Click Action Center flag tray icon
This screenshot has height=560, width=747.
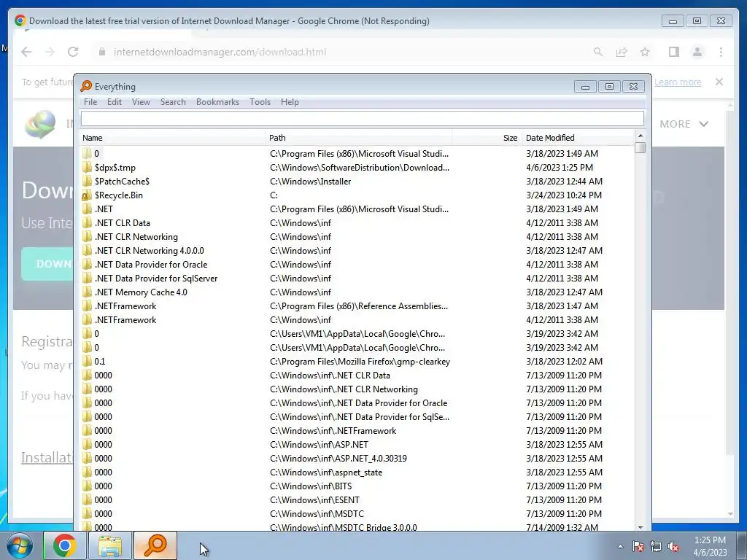[x=638, y=546]
